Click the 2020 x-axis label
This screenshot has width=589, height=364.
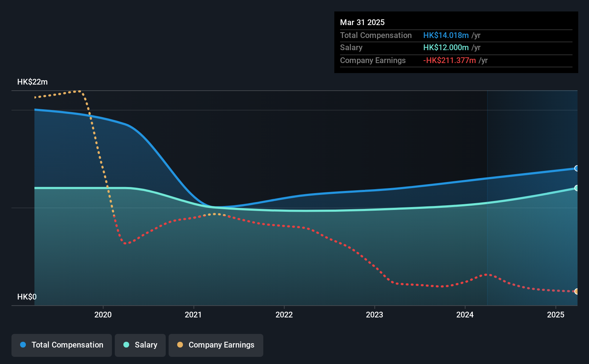click(103, 315)
